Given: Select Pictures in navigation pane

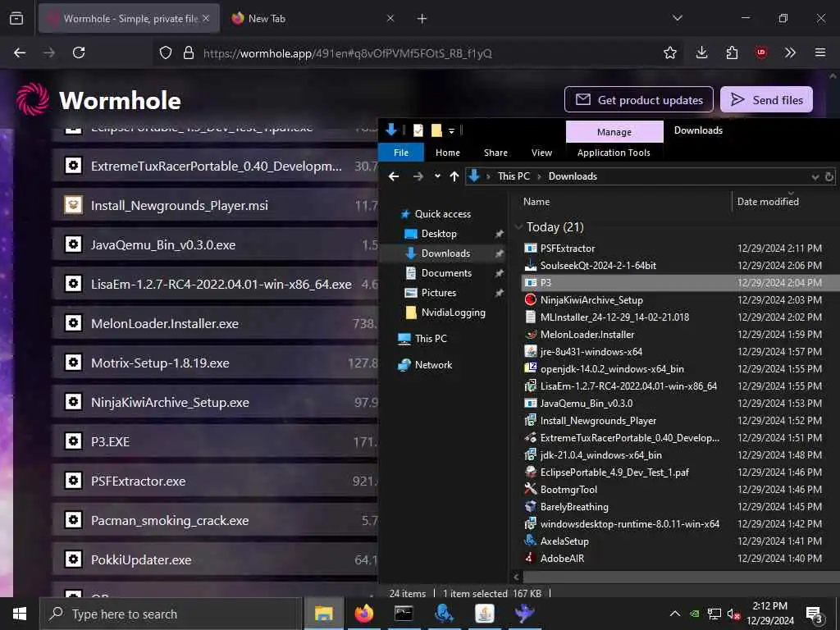Looking at the screenshot, I should (439, 293).
